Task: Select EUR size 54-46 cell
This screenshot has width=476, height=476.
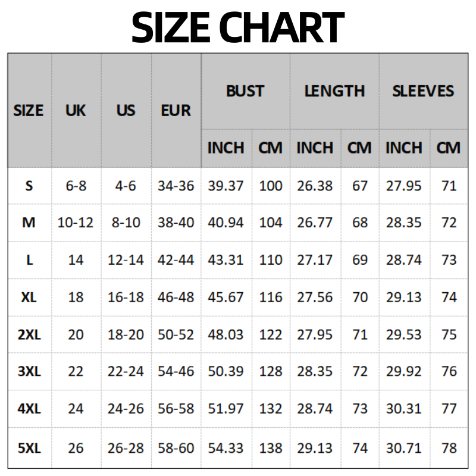Action: click(x=176, y=371)
